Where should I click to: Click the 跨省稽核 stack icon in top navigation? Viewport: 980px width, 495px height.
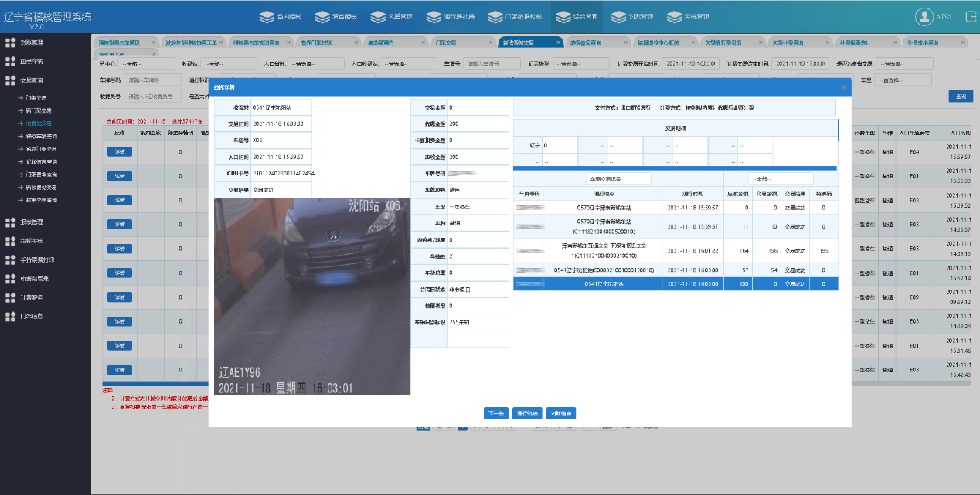point(322,16)
